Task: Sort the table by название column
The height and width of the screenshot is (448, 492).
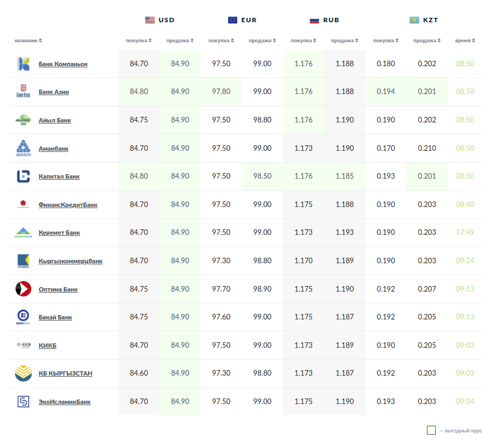Action: (28, 41)
